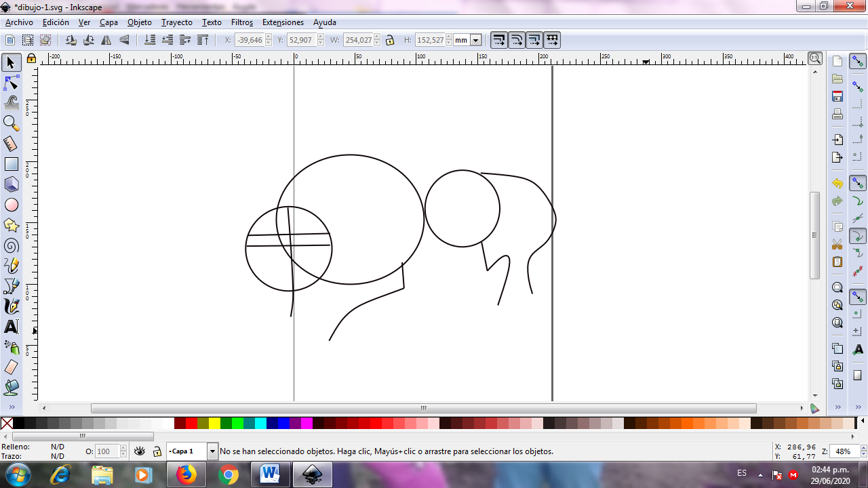Toggle scale rounded corners option
The width and height of the screenshot is (868, 488).
[x=517, y=40]
